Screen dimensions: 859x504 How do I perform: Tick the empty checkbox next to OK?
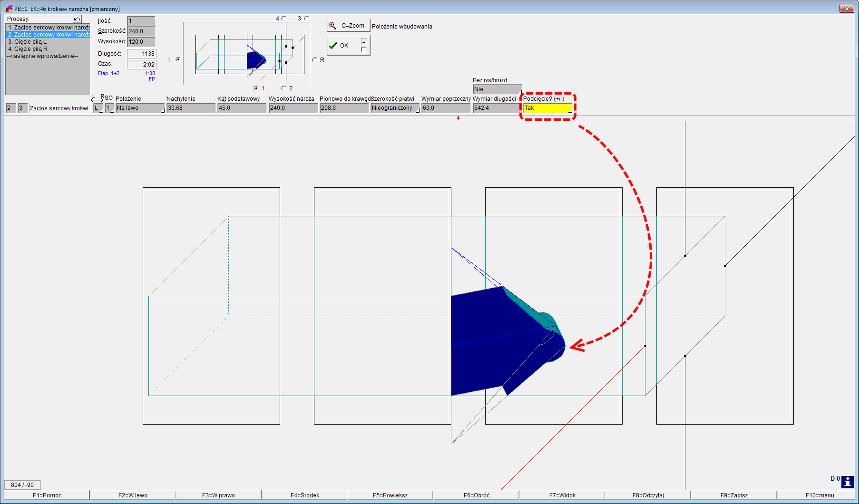[x=364, y=49]
